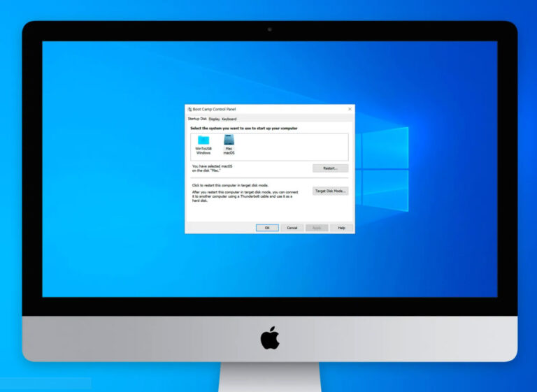Close the Boot Camp Control Panel window
Screen dimensions: 537x392
tap(350, 109)
